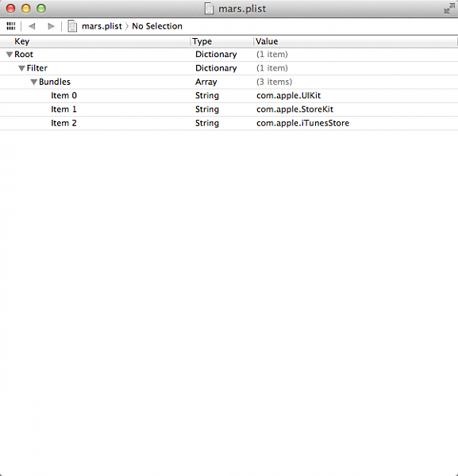Click the com.apple.StoreKit value

pos(294,109)
